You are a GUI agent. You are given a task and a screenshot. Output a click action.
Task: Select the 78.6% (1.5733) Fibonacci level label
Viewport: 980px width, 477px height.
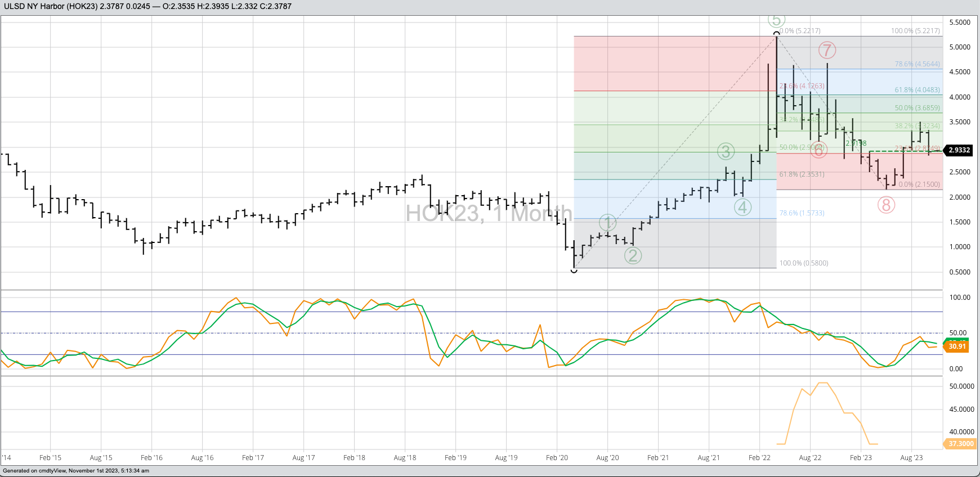coord(802,213)
